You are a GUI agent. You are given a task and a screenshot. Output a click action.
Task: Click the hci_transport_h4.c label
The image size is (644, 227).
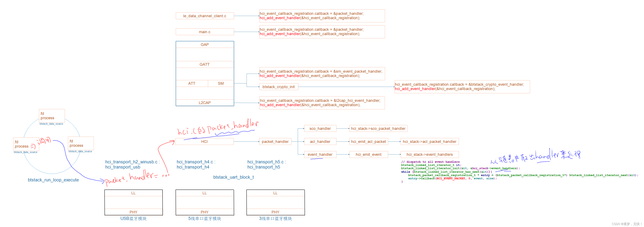[196, 162]
